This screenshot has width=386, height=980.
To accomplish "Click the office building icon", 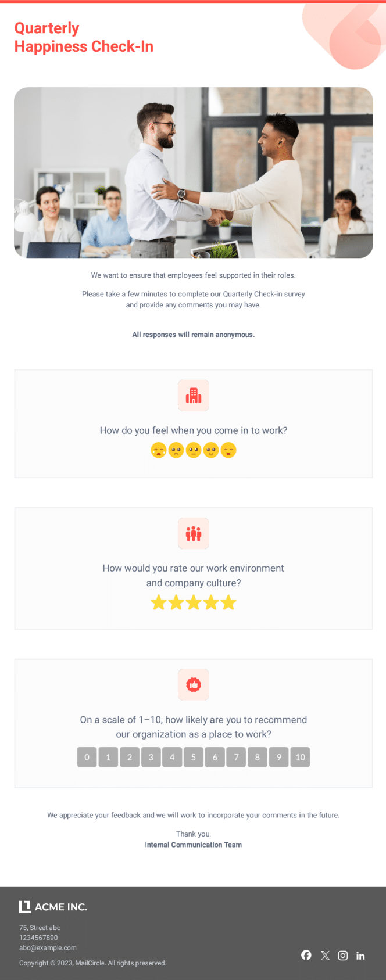I will pyautogui.click(x=194, y=396).
